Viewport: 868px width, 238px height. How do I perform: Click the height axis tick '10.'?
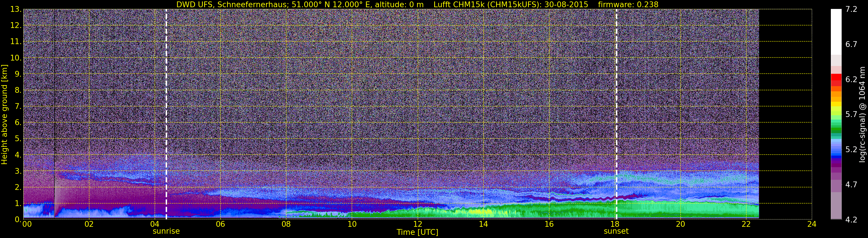[16, 58]
